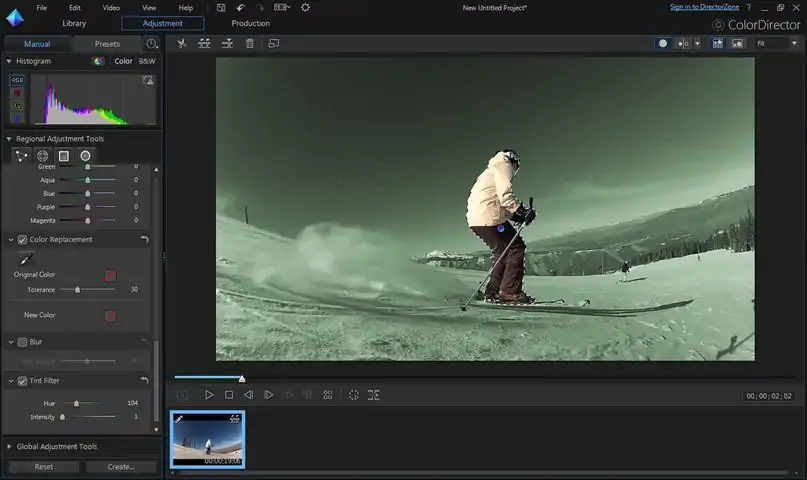The height and width of the screenshot is (480, 807).
Task: Open the Presets tab
Action: coord(107,44)
